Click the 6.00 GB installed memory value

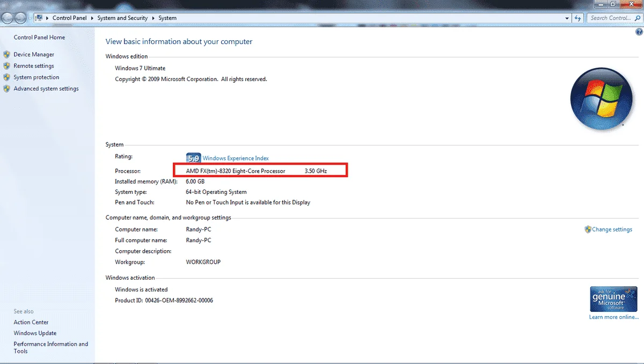click(x=195, y=181)
